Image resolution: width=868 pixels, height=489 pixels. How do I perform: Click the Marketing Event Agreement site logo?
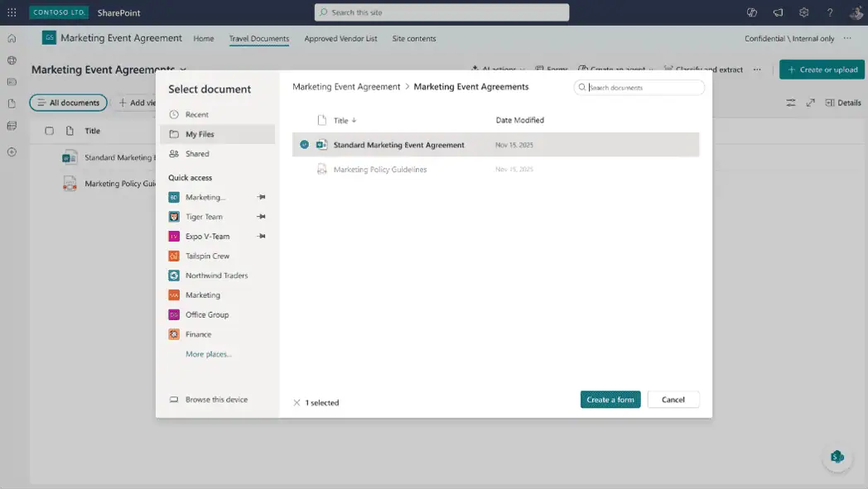click(49, 37)
